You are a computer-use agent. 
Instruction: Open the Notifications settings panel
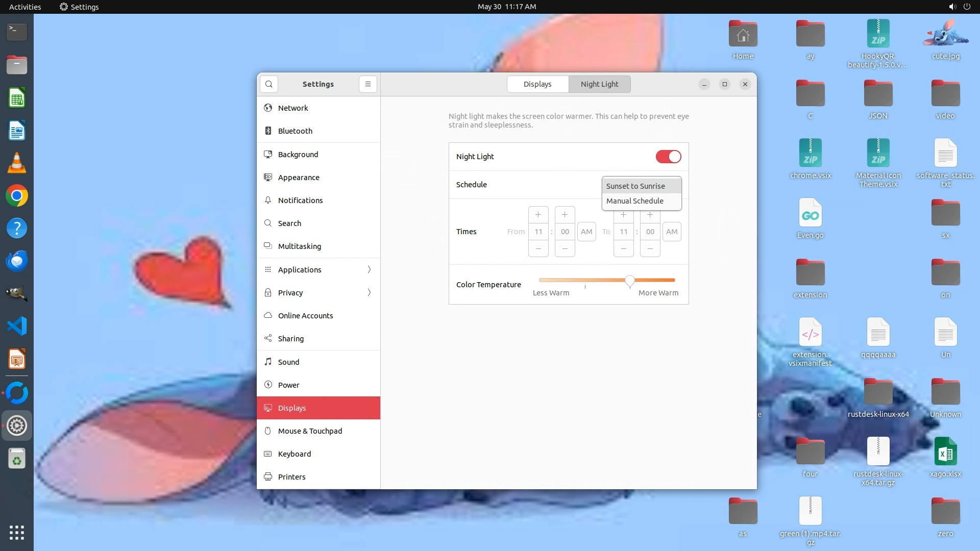point(300,201)
